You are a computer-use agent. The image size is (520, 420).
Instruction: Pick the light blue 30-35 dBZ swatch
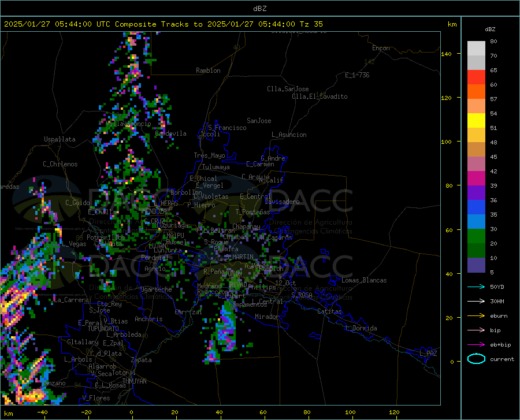(x=476, y=222)
